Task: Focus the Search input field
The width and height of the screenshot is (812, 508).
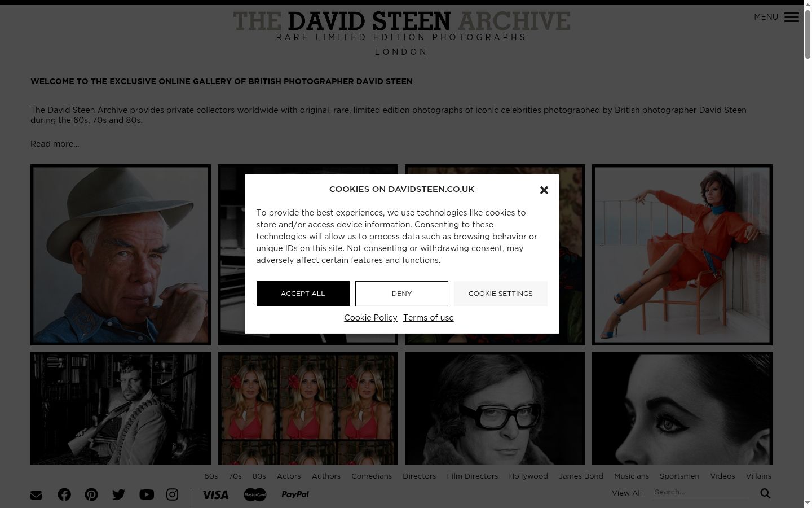Action: click(700, 492)
